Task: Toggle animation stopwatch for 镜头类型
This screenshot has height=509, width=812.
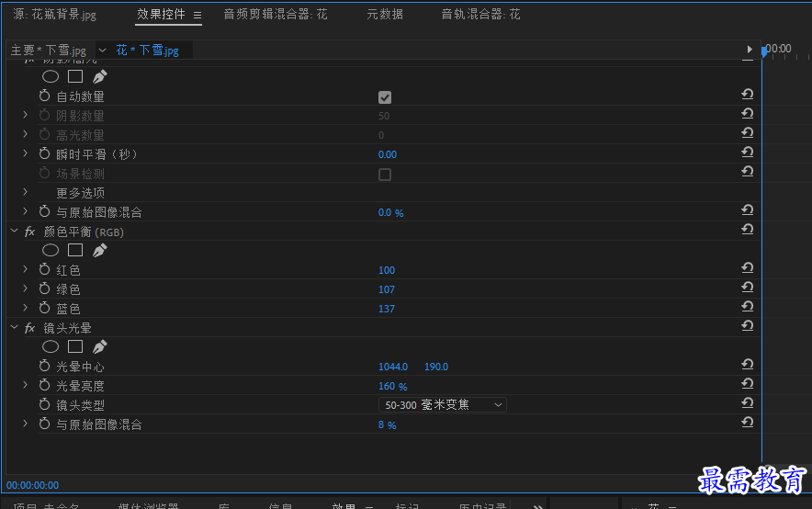Action: (x=44, y=404)
